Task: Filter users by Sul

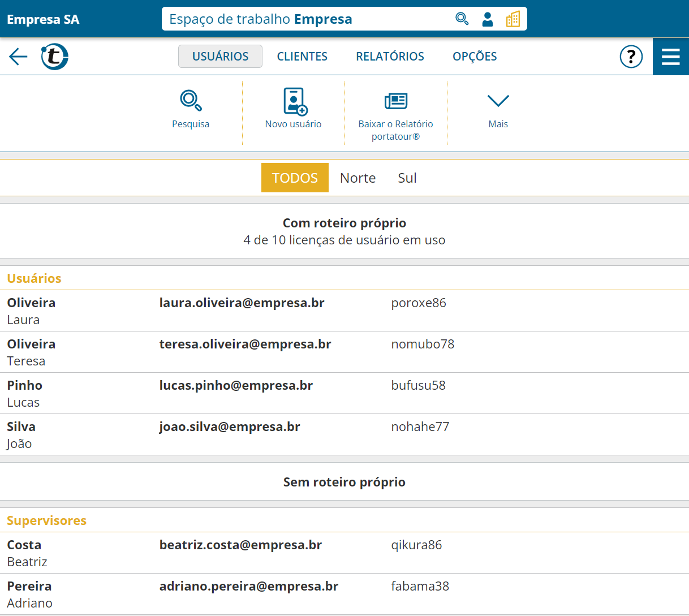Action: point(407,178)
